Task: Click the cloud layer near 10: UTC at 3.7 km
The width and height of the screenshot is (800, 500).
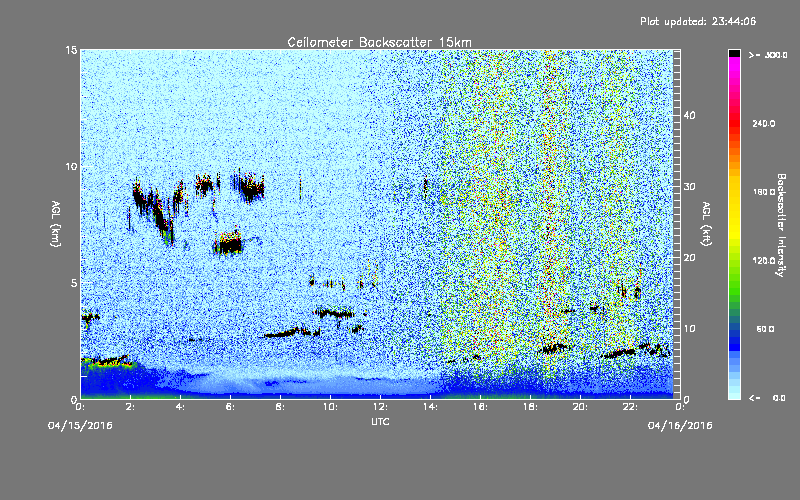Action: point(334,313)
